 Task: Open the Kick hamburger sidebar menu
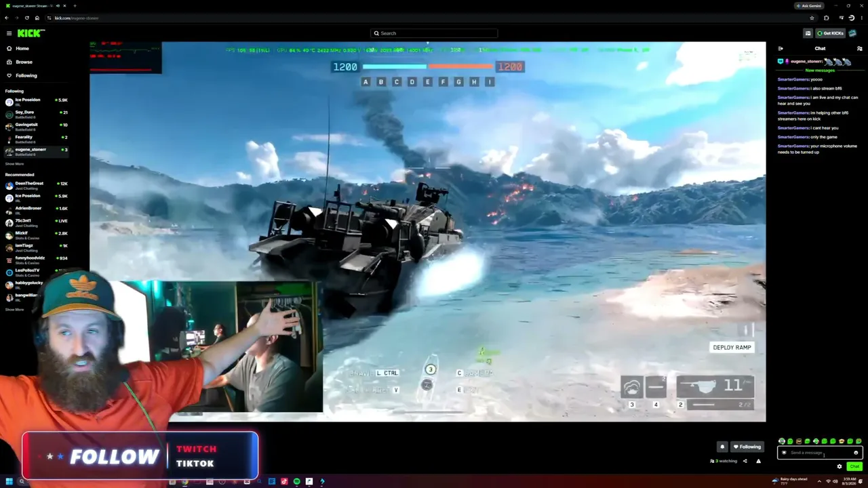click(9, 33)
